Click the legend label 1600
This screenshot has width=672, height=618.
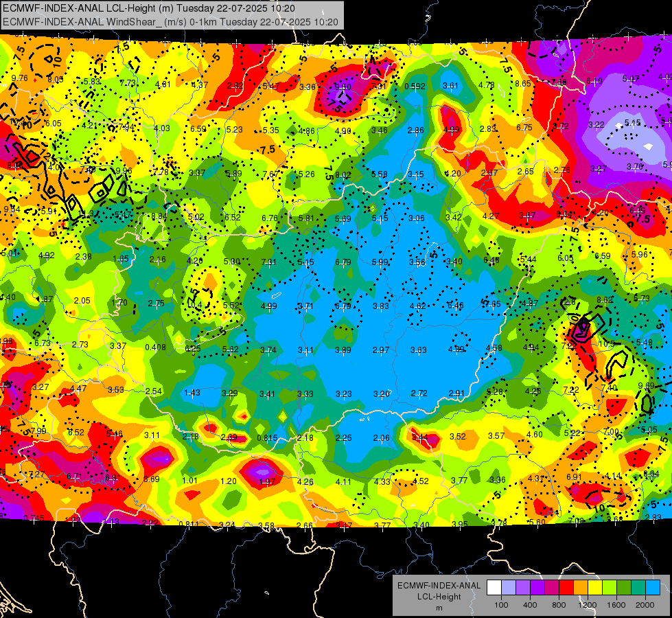click(x=616, y=605)
